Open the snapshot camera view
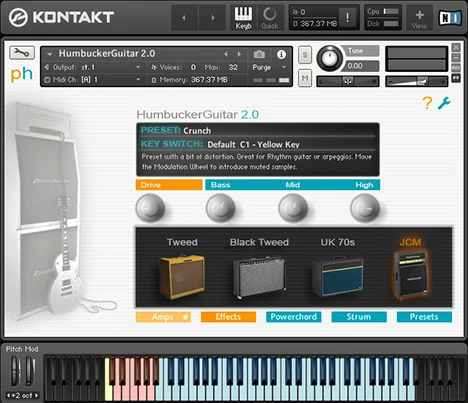This screenshot has height=403, width=468. 259,54
